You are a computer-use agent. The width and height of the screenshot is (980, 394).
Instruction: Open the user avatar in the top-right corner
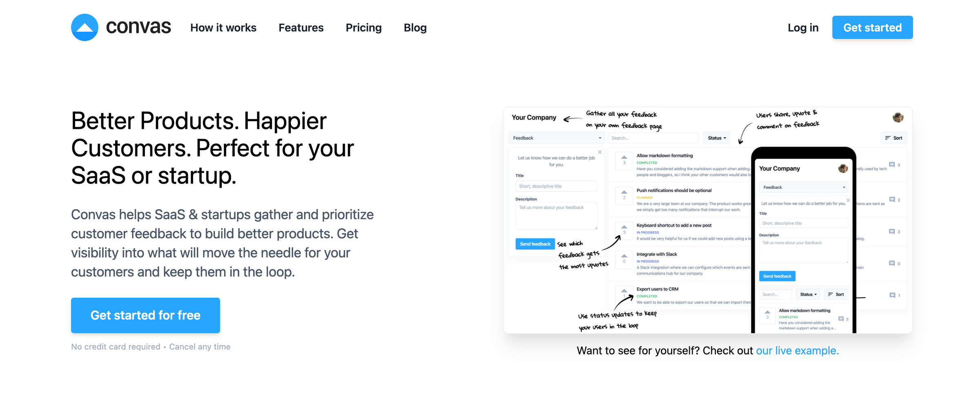click(x=898, y=117)
